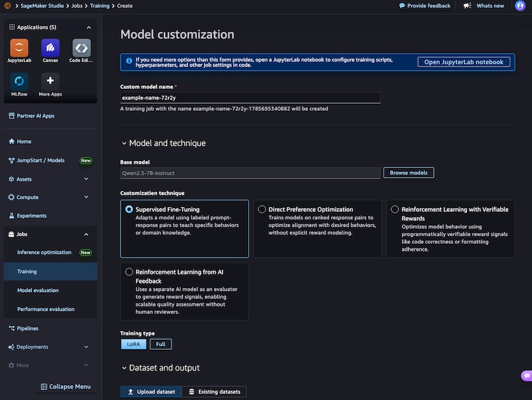The width and height of the screenshot is (532, 400).
Task: Select Reinforcement Learning with Verifiable Rewards radio
Action: [x=395, y=209]
